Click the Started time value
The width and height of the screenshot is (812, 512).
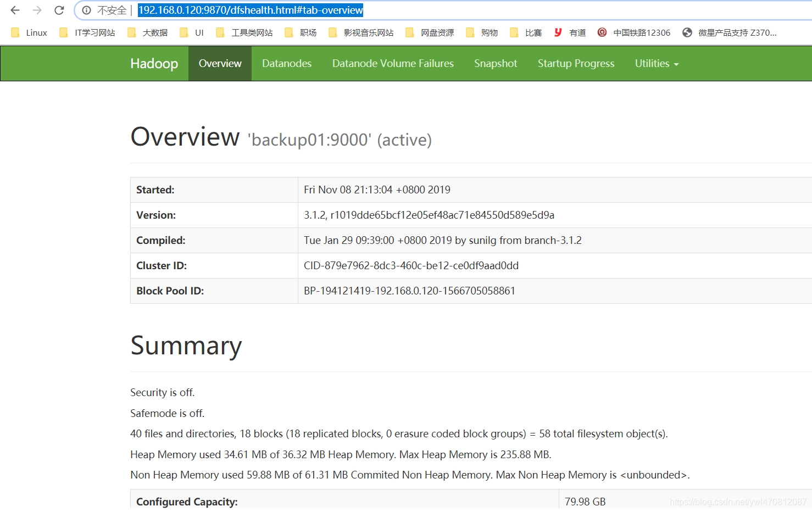[x=377, y=190]
